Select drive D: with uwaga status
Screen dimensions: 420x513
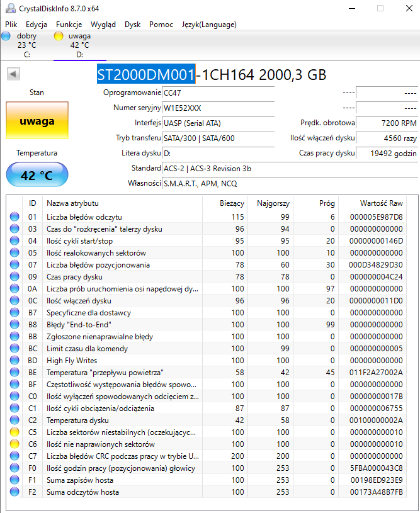point(80,45)
